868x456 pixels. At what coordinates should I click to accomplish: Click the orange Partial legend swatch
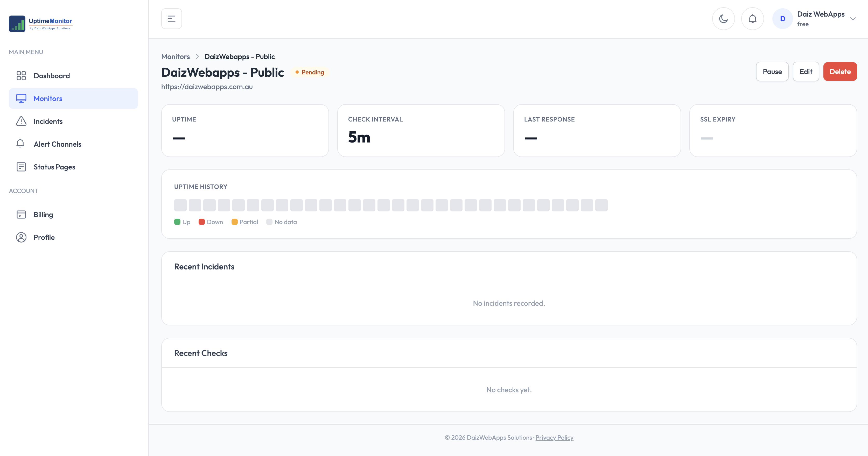235,222
